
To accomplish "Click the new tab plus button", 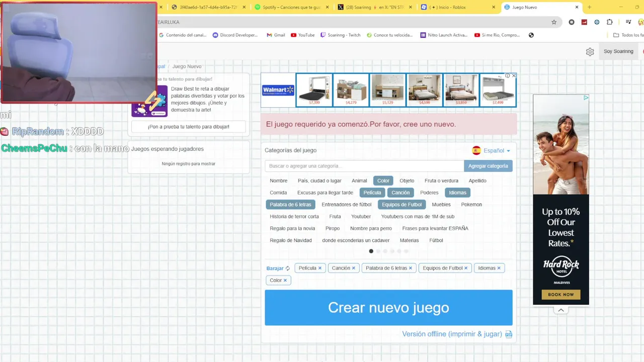I will 589,7.
